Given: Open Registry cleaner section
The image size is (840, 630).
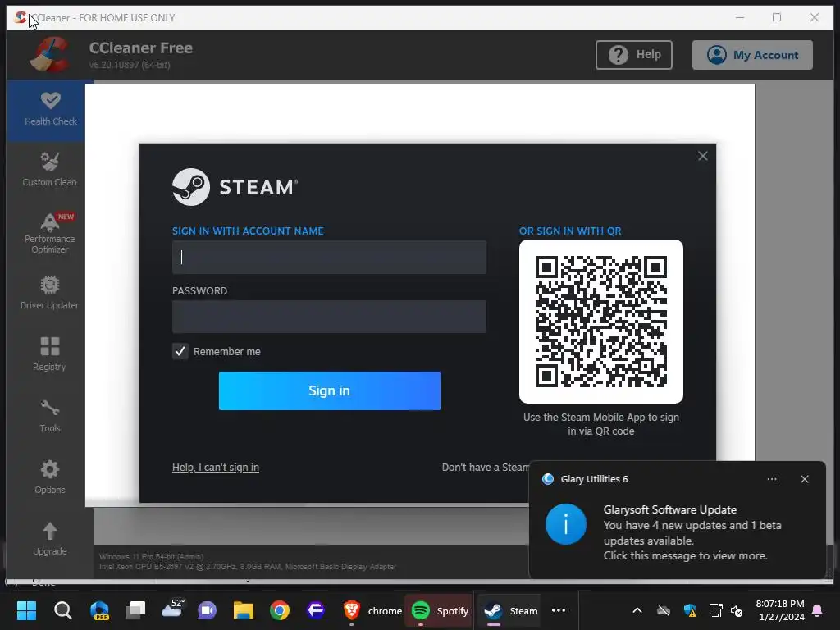Looking at the screenshot, I should (x=49, y=354).
